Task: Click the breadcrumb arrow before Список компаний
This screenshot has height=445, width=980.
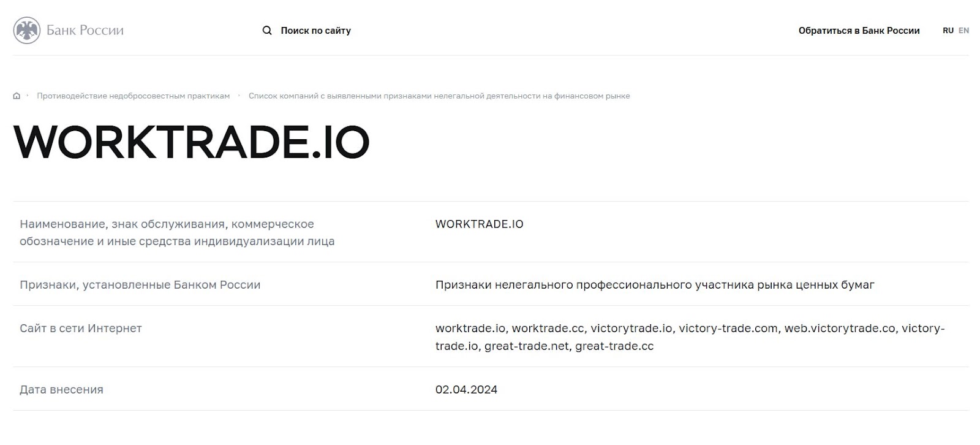Action: (x=239, y=96)
